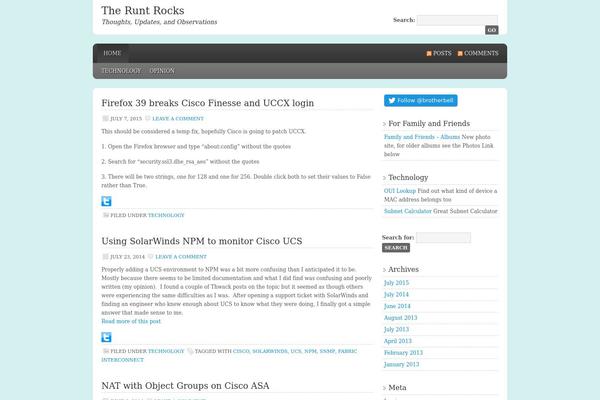Viewport: 600px width, 400px height.
Task: Open the UCS tag
Action: 296,351
